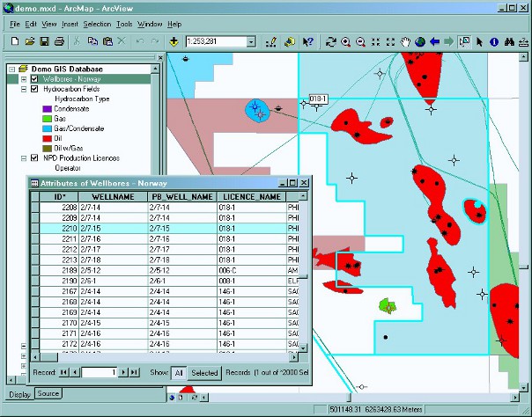Screen dimensions: 532x417
Task: Click the Full Extent globe icon
Action: [x=420, y=41]
